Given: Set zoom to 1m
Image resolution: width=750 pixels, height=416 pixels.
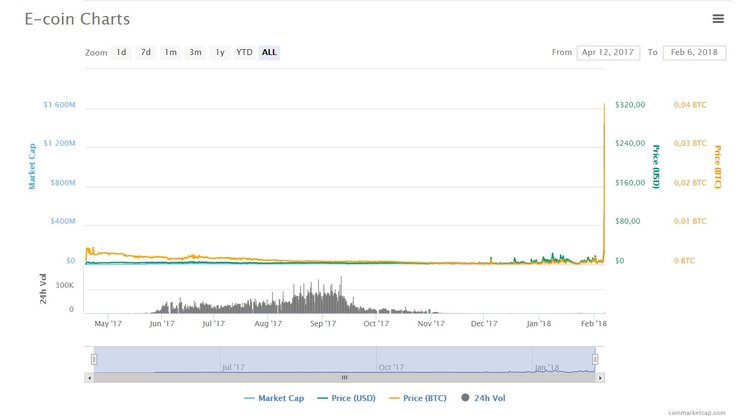Looking at the screenshot, I should click(x=171, y=52).
